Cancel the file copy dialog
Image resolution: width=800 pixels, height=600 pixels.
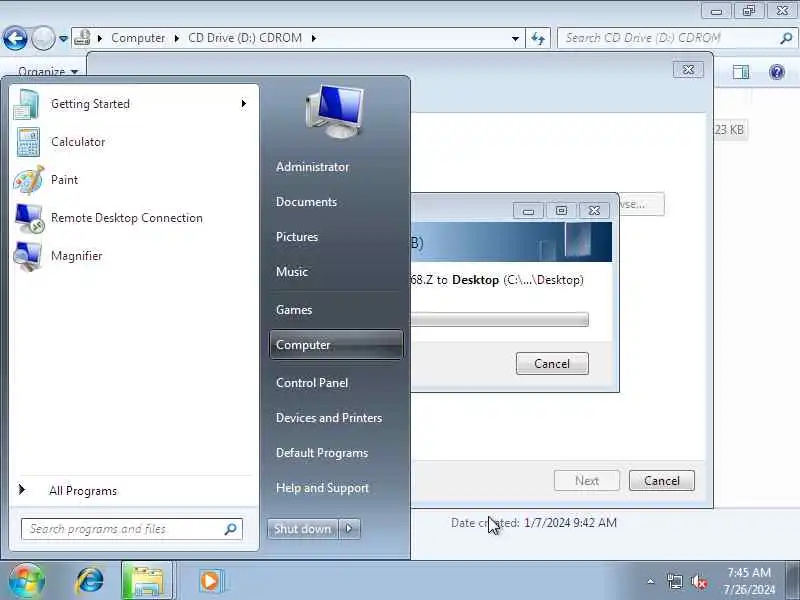click(552, 364)
